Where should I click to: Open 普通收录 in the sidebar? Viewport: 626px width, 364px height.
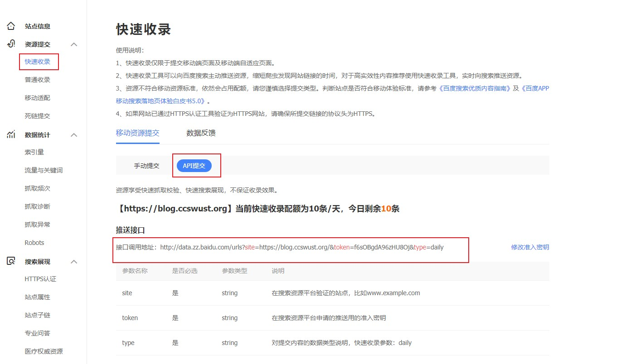pyautogui.click(x=37, y=80)
